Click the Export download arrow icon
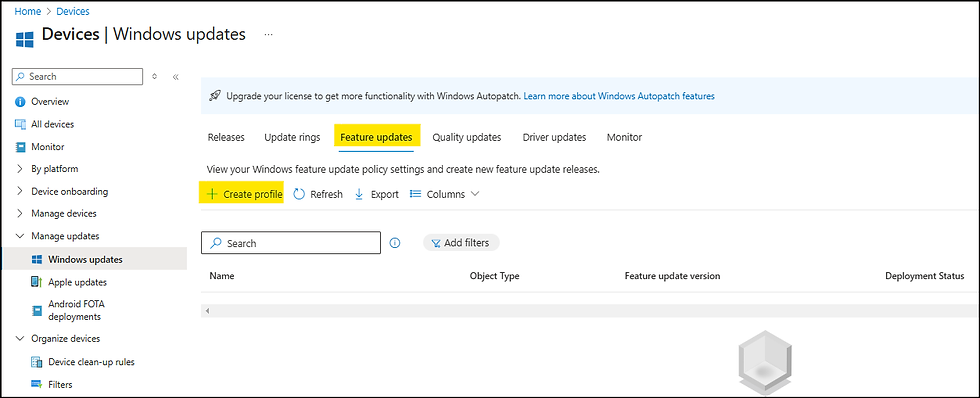The width and height of the screenshot is (980, 398). [359, 194]
